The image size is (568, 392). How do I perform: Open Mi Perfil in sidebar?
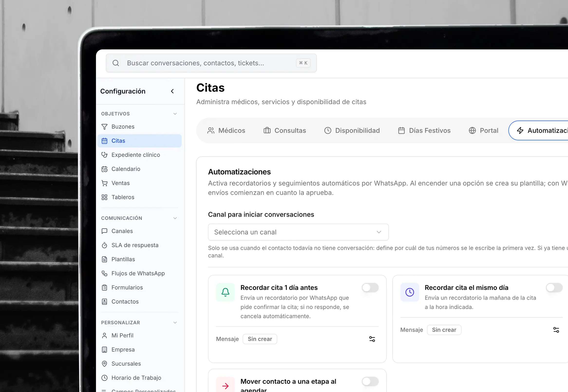tap(139, 336)
